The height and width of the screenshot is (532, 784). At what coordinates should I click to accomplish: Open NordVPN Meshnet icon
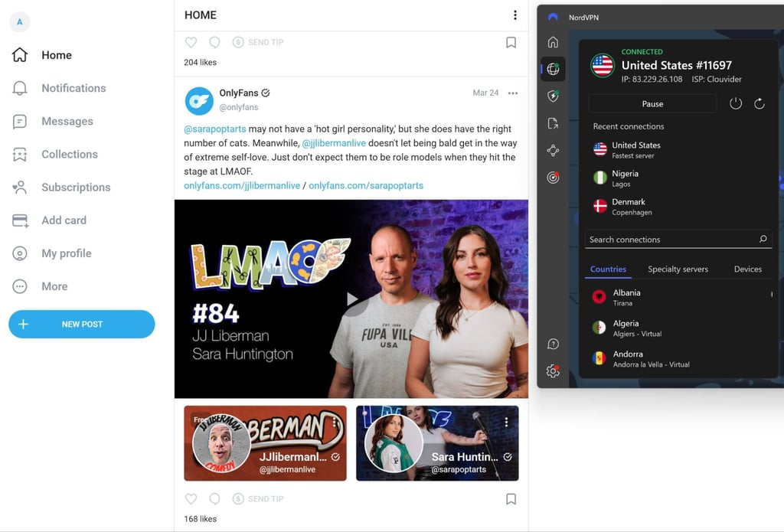553,150
